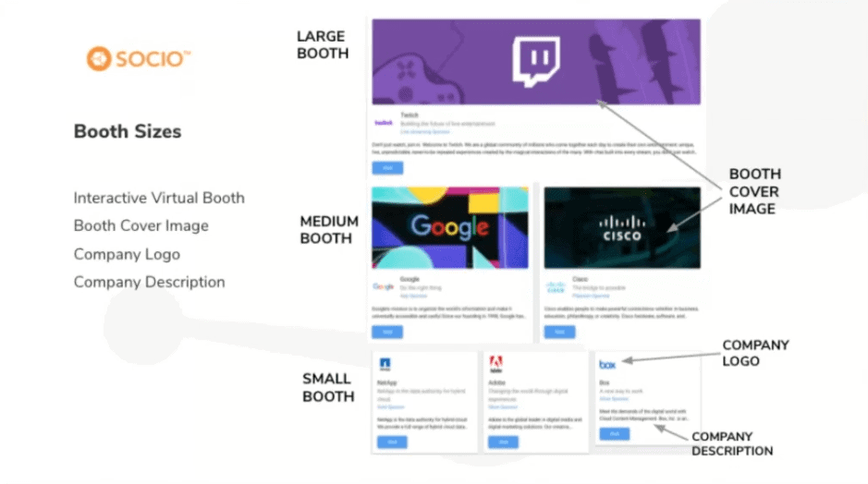The image size is (868, 484).
Task: Click the Visit button under Cisco booth
Action: [559, 332]
